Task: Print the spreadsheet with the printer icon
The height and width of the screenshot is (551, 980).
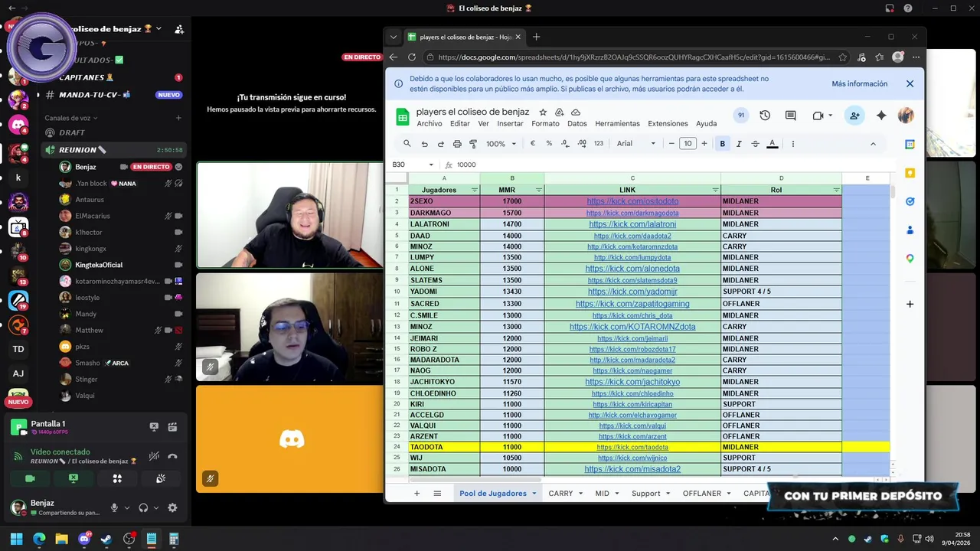Action: [457, 144]
